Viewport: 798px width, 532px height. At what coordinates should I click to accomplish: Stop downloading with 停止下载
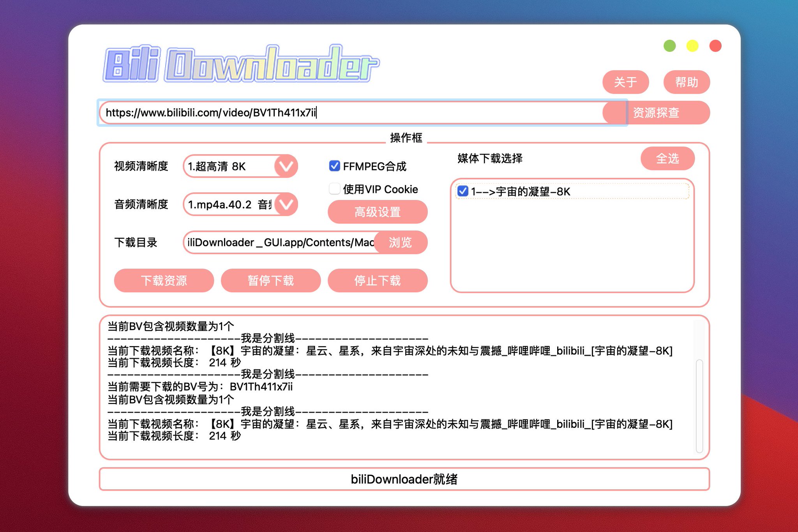(378, 280)
